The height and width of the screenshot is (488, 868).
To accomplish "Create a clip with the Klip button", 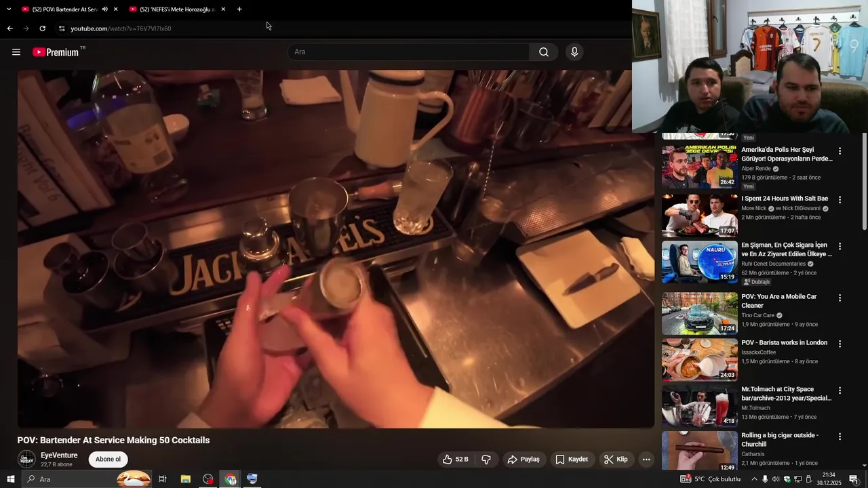I will tap(616, 460).
